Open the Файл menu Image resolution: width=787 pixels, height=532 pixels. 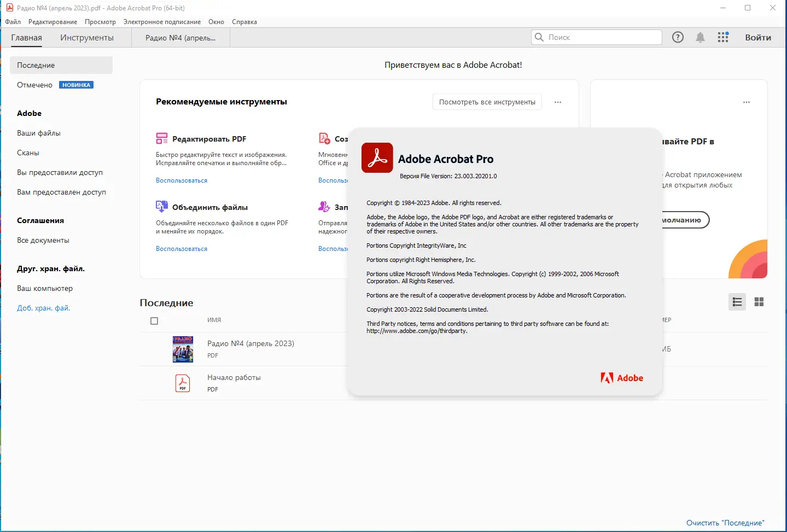click(13, 22)
